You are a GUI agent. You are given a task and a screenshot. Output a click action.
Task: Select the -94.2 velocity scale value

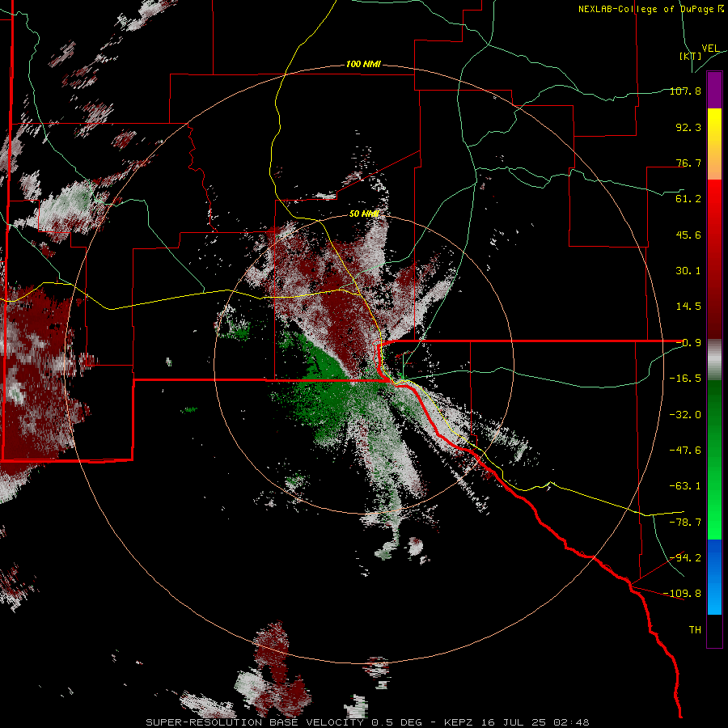click(685, 557)
